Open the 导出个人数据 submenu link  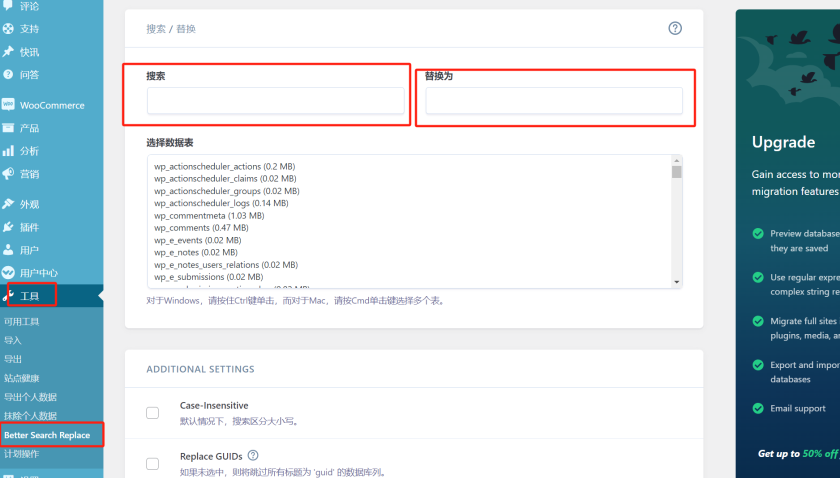pyautogui.click(x=31, y=397)
